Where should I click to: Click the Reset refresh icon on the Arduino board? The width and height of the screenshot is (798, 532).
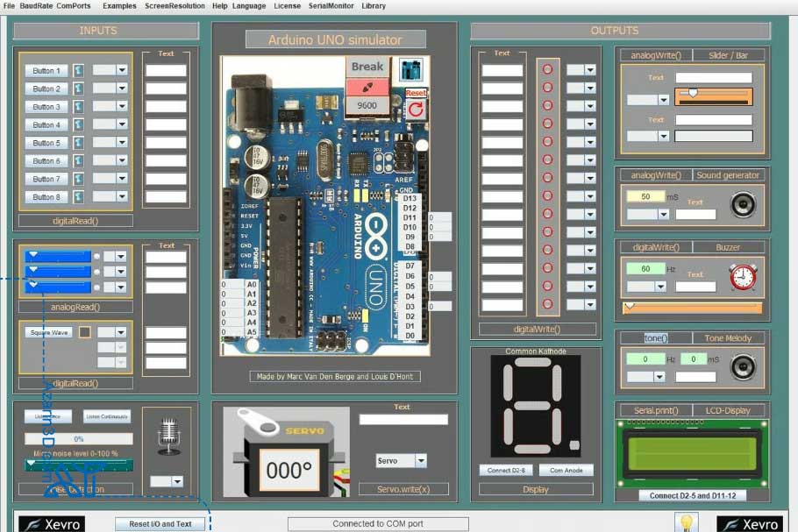click(416, 110)
